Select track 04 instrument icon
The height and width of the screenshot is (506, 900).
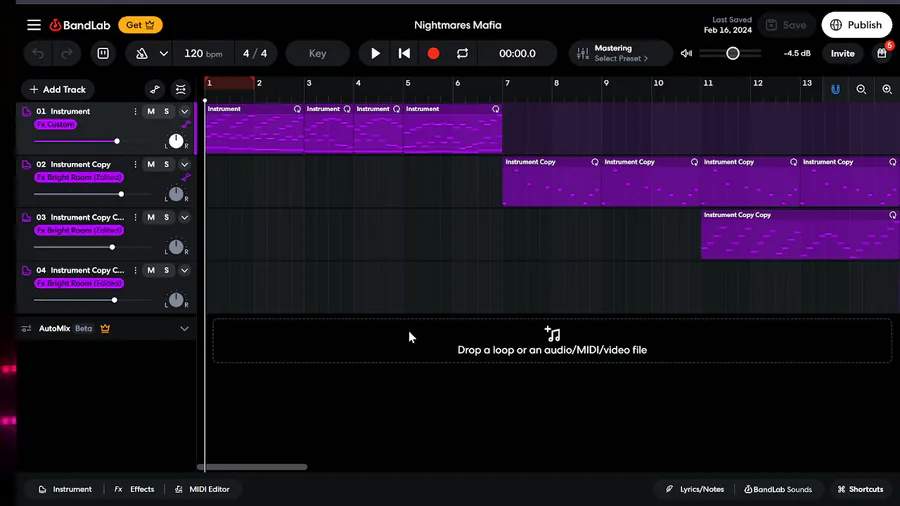[x=26, y=270]
